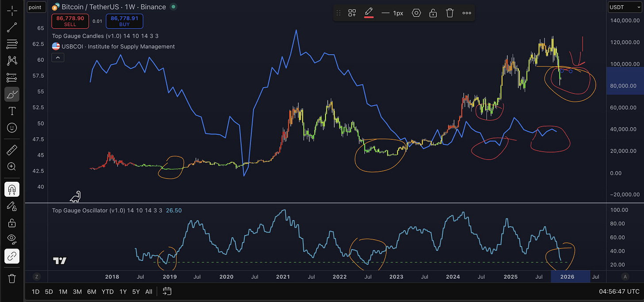Open the forecasting and measurement tools
Viewport: 644px width, 302px height.
click(x=12, y=78)
